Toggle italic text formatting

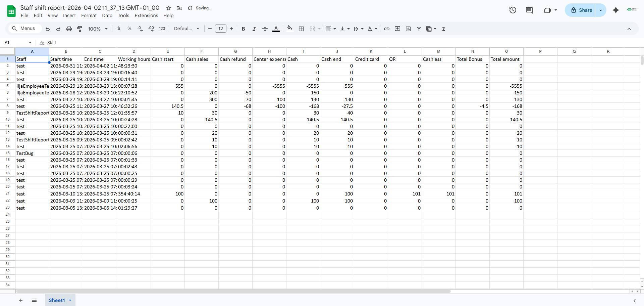pos(254,29)
